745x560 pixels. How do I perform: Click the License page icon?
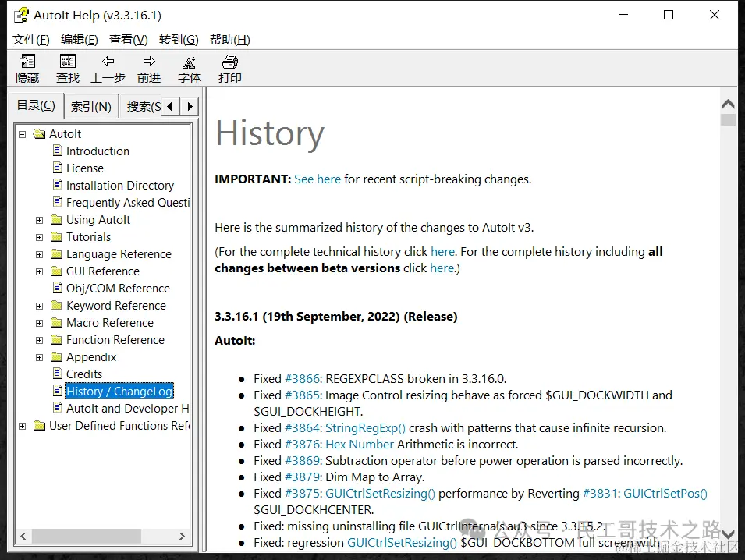pos(58,168)
